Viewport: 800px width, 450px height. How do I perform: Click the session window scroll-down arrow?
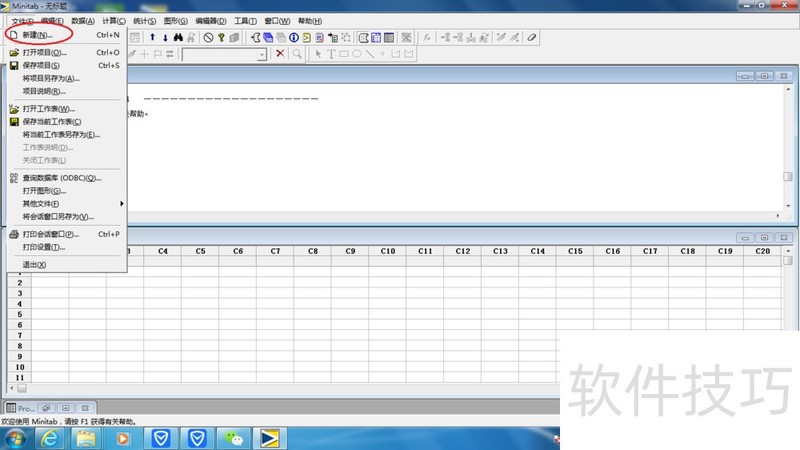[788, 206]
